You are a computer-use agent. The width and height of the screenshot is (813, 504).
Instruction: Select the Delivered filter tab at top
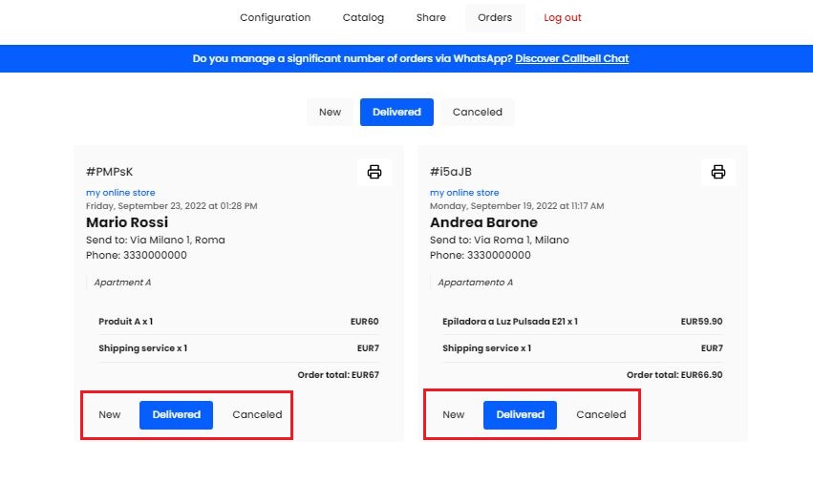coord(396,112)
